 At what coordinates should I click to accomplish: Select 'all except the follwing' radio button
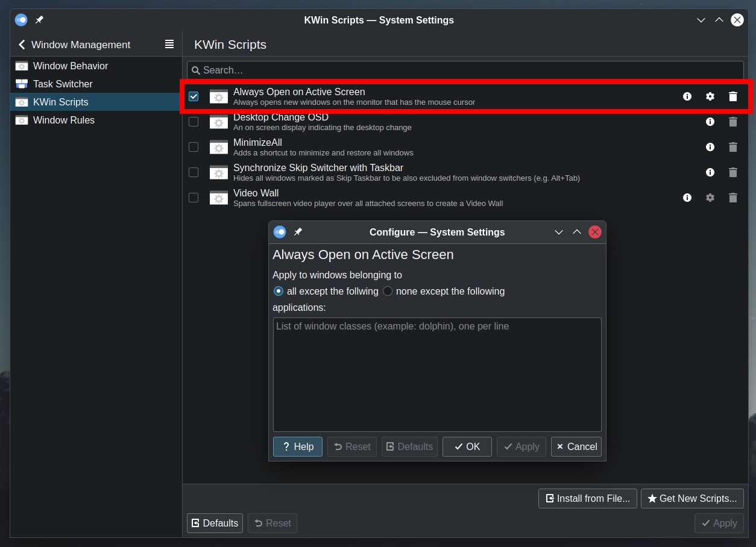[279, 291]
